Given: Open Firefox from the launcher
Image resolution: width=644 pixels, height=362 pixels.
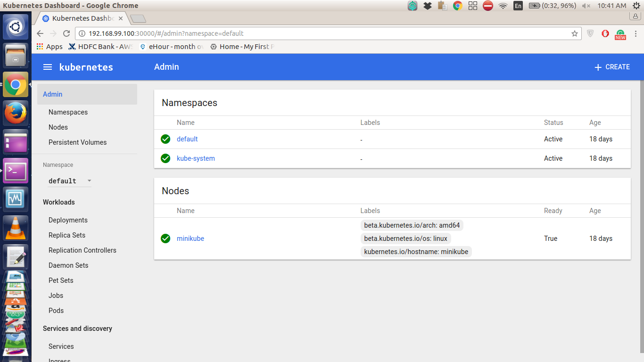Looking at the screenshot, I should click(x=16, y=113).
